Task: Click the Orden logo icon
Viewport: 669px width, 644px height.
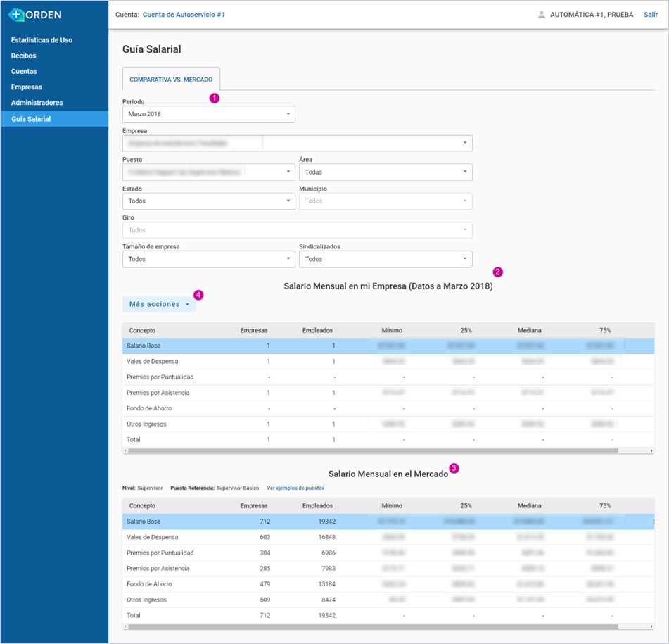Action: 17,14
